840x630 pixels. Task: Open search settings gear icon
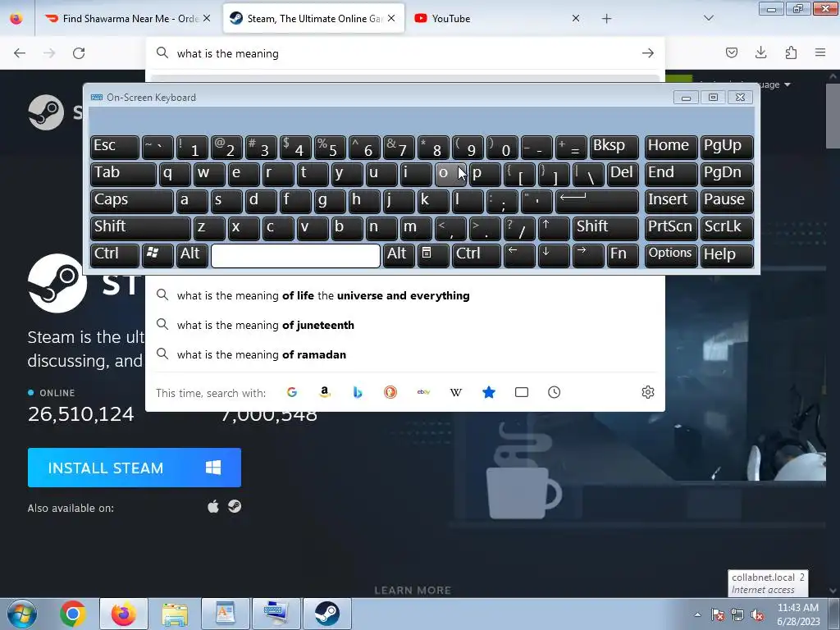(648, 392)
